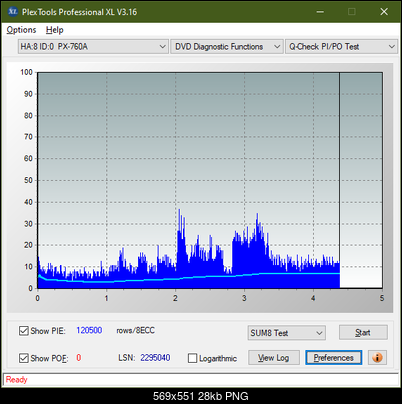Select the POF value 0
The width and height of the screenshot is (402, 404).
coord(79,358)
